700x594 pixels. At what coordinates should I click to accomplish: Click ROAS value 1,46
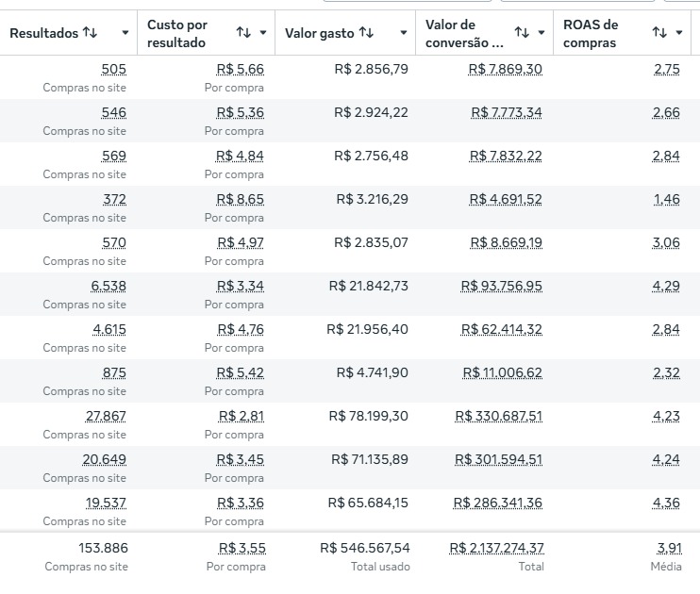(x=667, y=199)
